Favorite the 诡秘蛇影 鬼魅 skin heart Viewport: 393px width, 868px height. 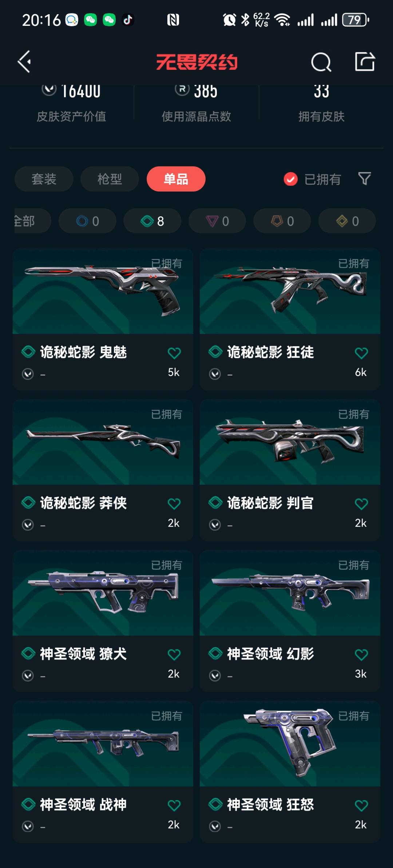click(x=174, y=353)
